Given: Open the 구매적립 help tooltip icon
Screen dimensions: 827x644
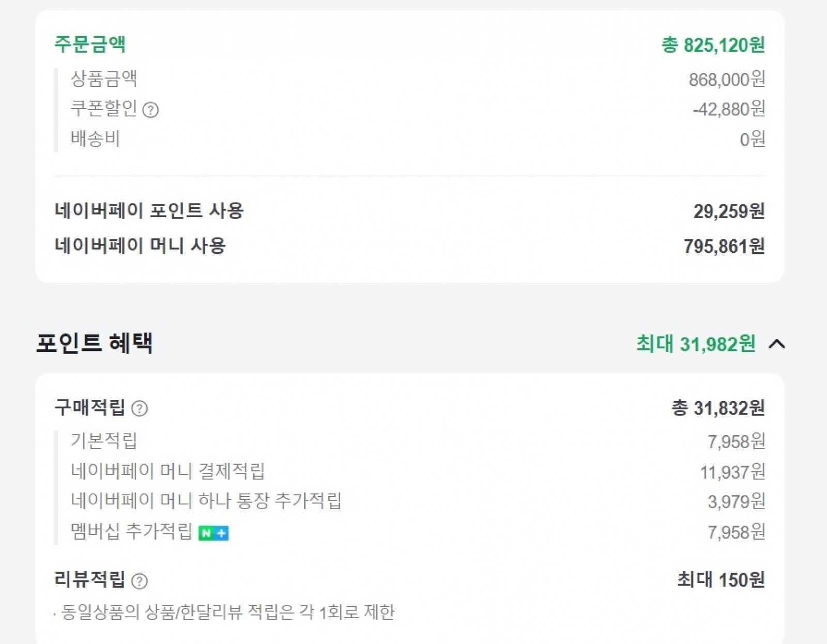Looking at the screenshot, I should click(x=140, y=408).
